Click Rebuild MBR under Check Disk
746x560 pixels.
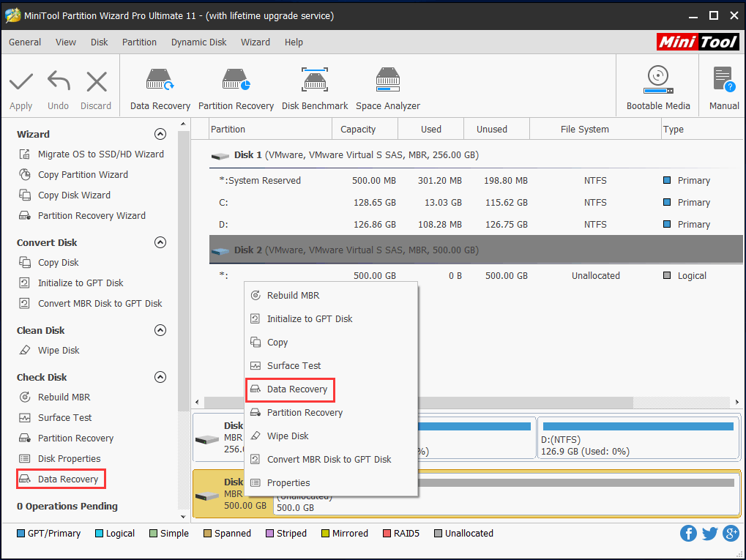pyautogui.click(x=64, y=397)
